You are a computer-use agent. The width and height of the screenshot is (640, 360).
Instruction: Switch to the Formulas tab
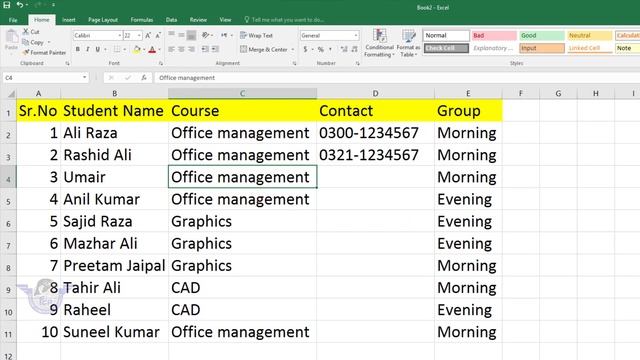(142, 20)
